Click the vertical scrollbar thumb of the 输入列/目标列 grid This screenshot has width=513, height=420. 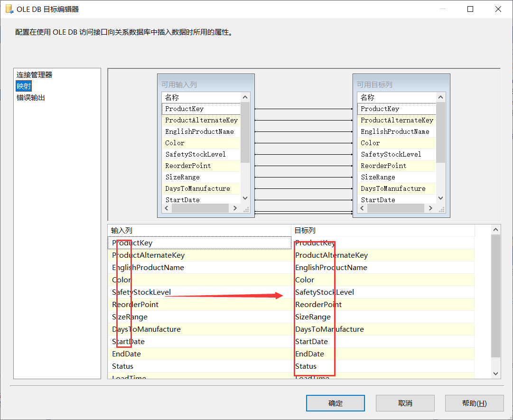click(495, 296)
